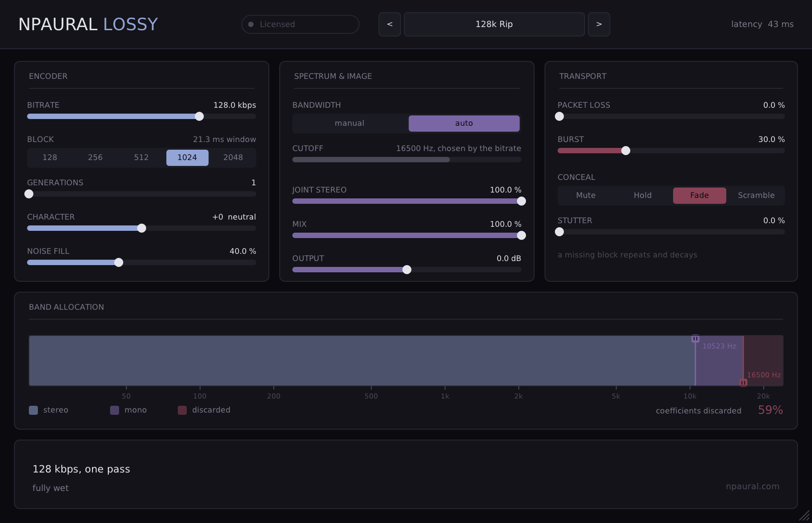Click the 30.0 % burst value
This screenshot has width=812, height=523.
click(771, 139)
